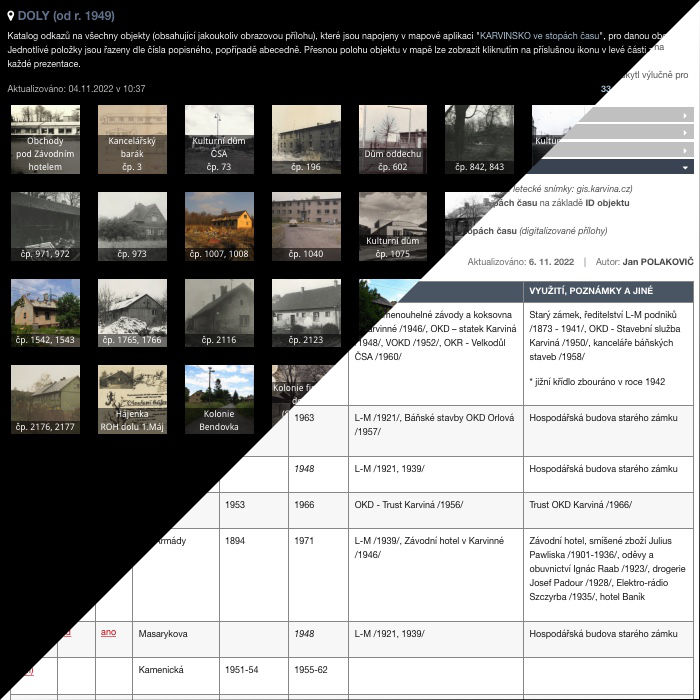Open the čp. 971, 972 thumbnail

pyautogui.click(x=46, y=226)
